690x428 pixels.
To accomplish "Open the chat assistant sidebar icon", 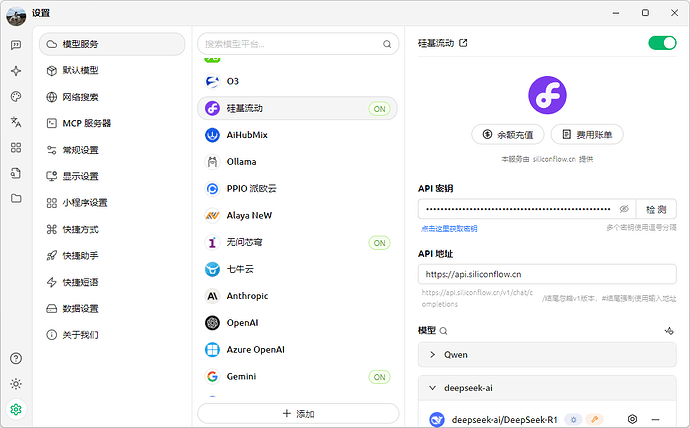I will pyautogui.click(x=16, y=45).
